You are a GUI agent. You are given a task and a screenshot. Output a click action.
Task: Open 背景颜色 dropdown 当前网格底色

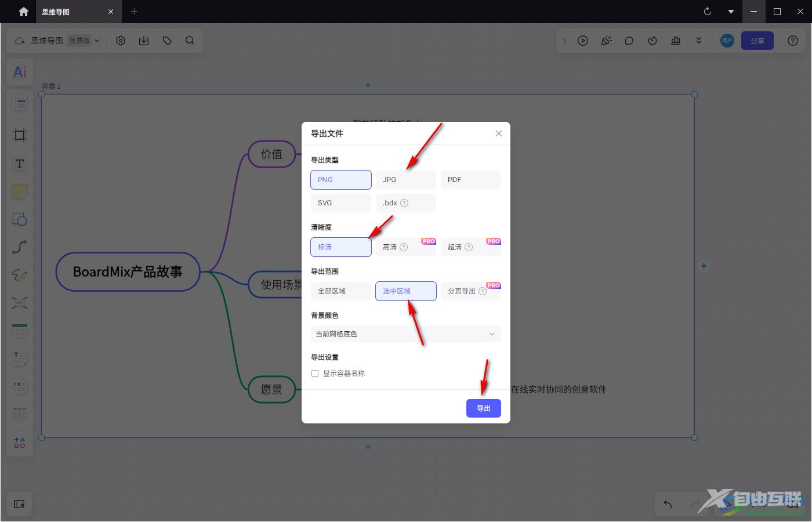pyautogui.click(x=406, y=334)
